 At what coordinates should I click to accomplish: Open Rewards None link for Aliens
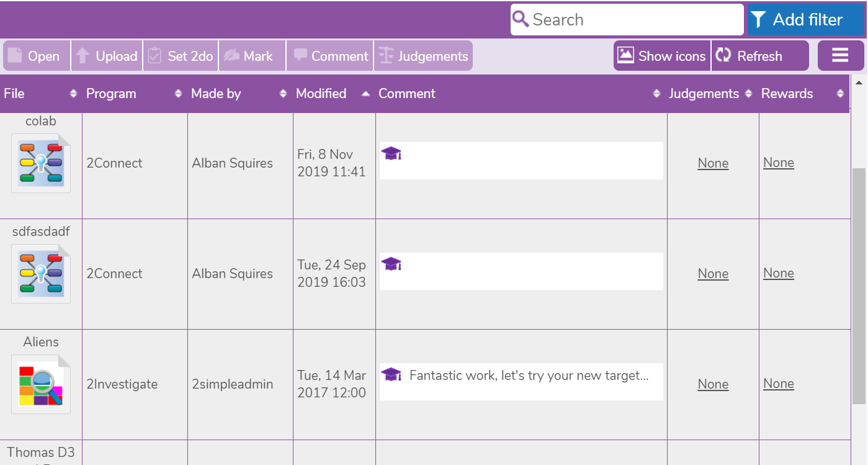click(778, 384)
